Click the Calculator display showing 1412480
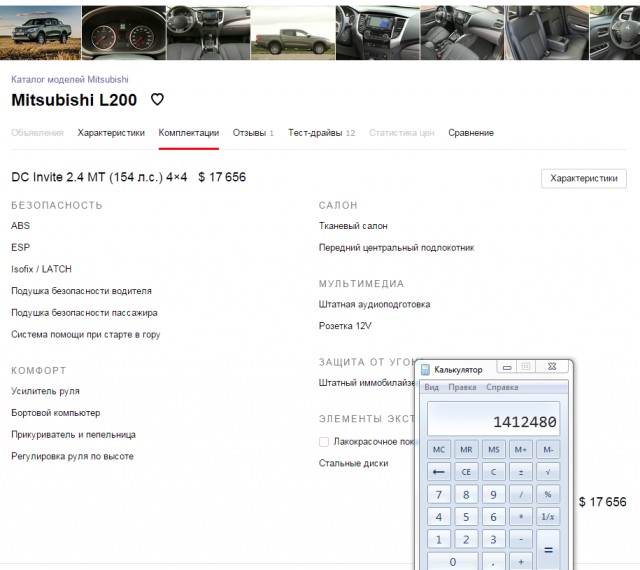Image resolution: width=640 pixels, height=570 pixels. pyautogui.click(x=493, y=419)
